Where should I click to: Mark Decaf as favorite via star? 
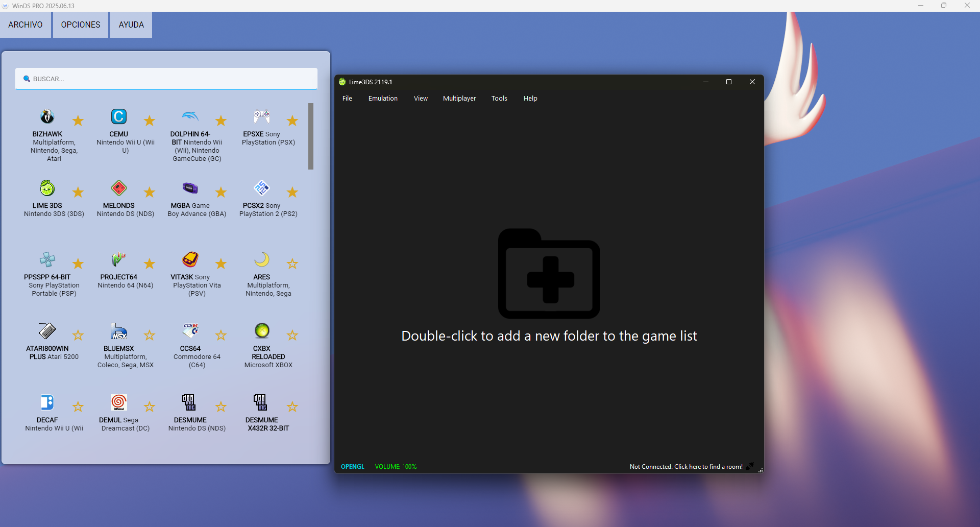[78, 406]
